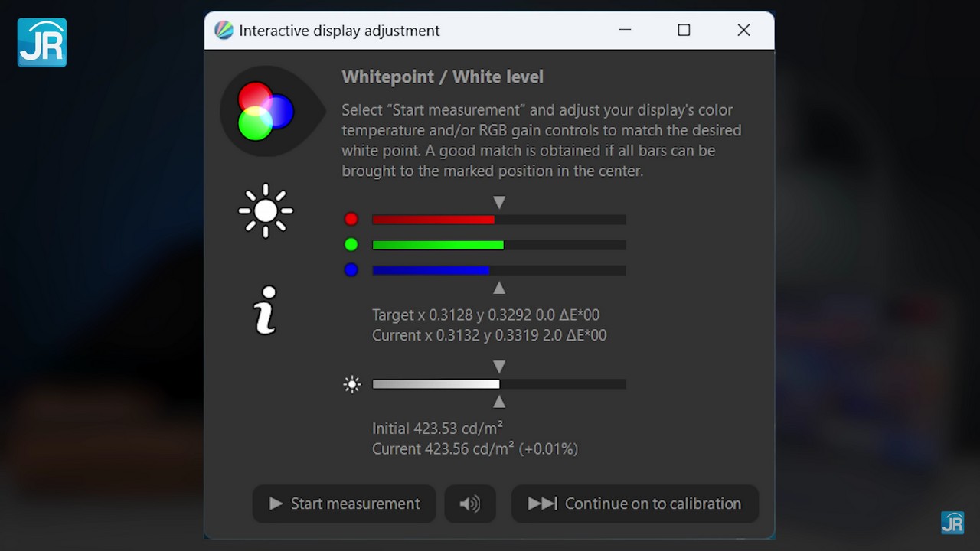Open the information 'i' icon
Screen dimensions: 980x551
[265, 310]
